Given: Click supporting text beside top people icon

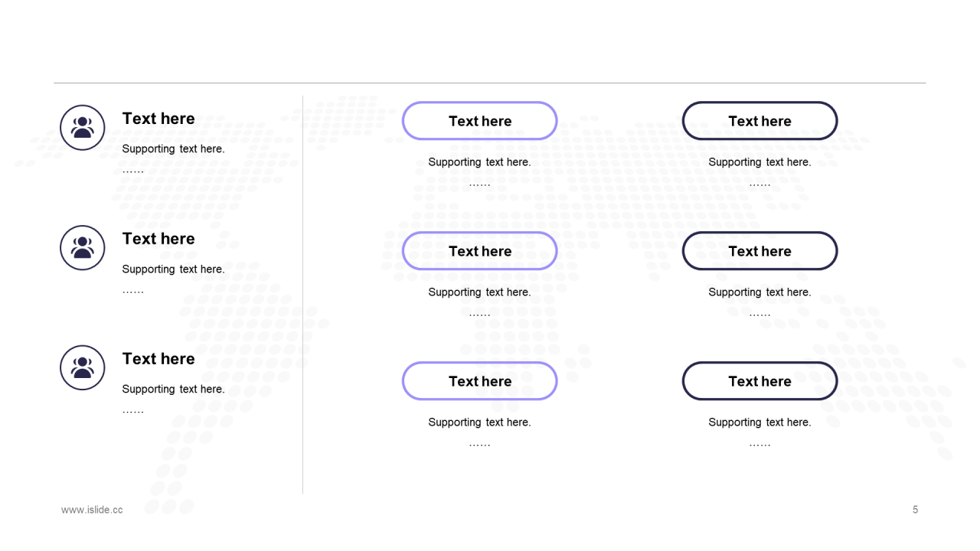Looking at the screenshot, I should (174, 149).
